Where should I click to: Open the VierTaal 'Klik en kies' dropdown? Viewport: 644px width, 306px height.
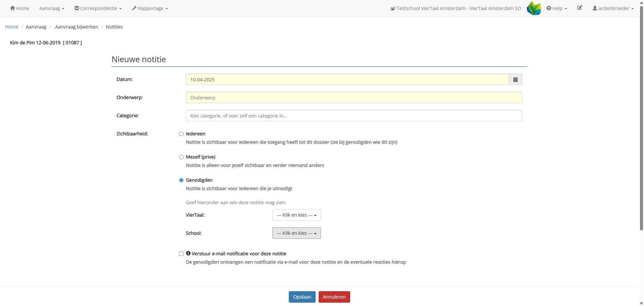click(x=297, y=215)
